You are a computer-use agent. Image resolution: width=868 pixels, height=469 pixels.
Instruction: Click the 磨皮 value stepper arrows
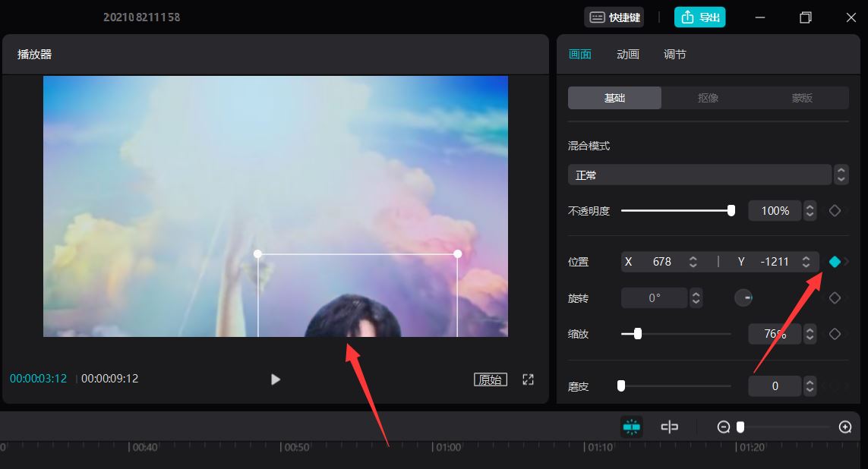[x=810, y=386]
